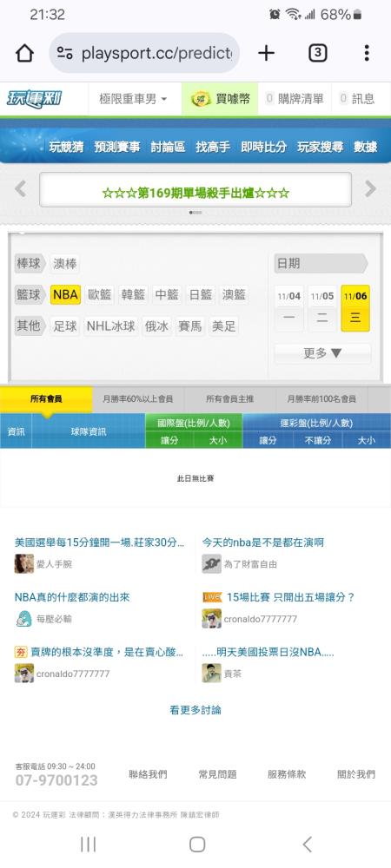Tap phone number 07-9700123
Image resolution: width=391 pixels, height=868 pixels.
(x=56, y=780)
